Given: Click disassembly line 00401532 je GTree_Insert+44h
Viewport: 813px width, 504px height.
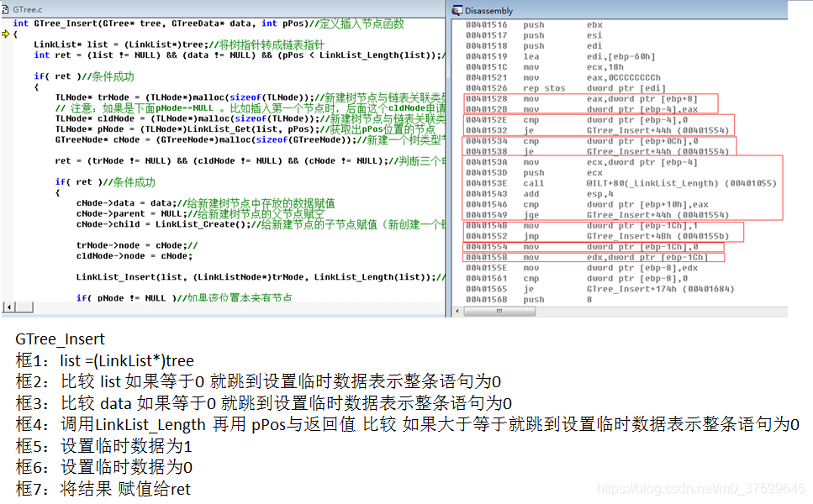Looking at the screenshot, I should click(597, 130).
